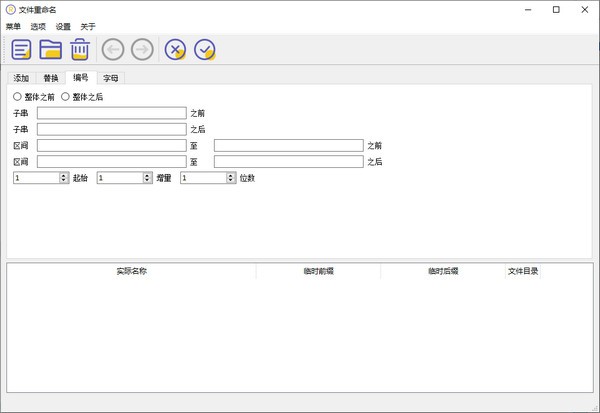
Task: Open the 选项 menu
Action: point(38,26)
